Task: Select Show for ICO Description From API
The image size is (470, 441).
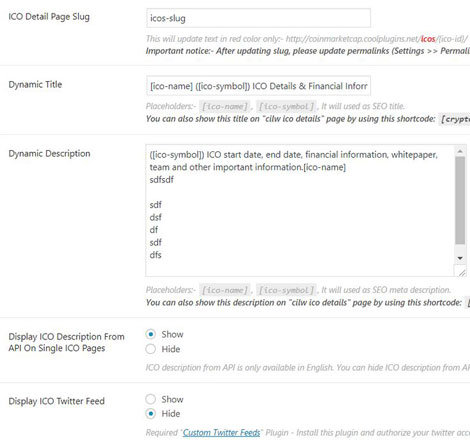Action: coord(151,334)
